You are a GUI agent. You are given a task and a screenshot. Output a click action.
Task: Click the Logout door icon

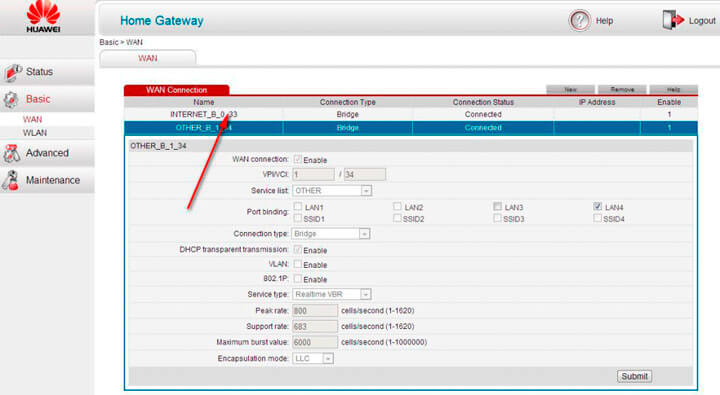[673, 20]
